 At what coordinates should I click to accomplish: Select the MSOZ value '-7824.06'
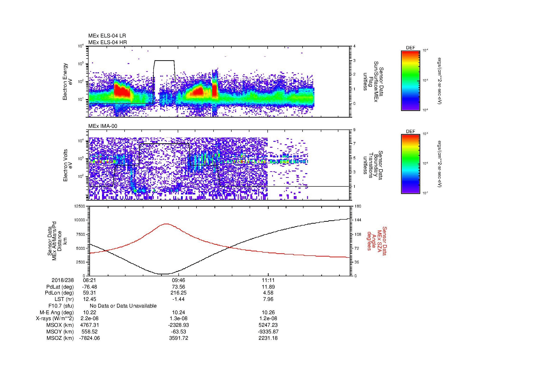[89, 338]
